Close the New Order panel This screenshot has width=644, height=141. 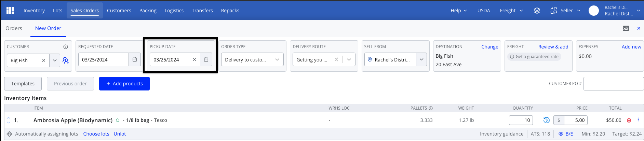tap(639, 28)
